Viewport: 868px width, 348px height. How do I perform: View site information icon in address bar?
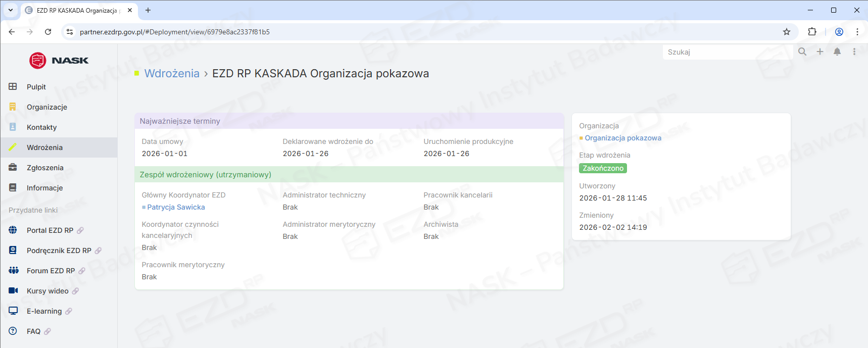pyautogui.click(x=70, y=32)
